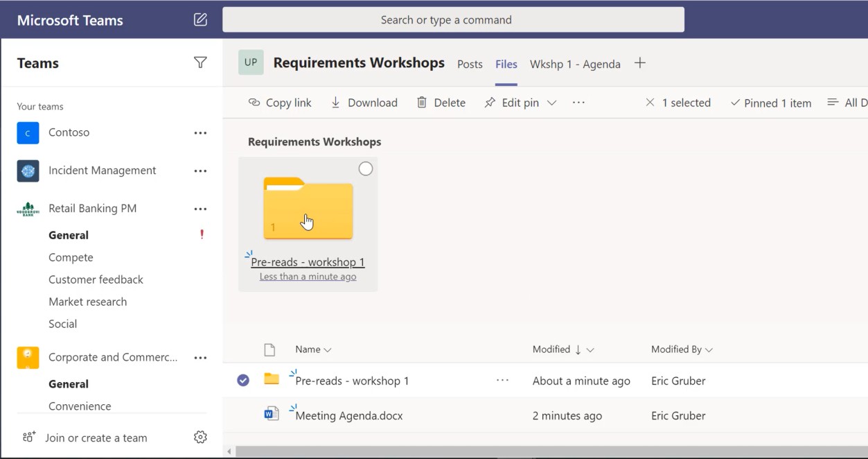Open more options for Retail Banking PM

(200, 209)
